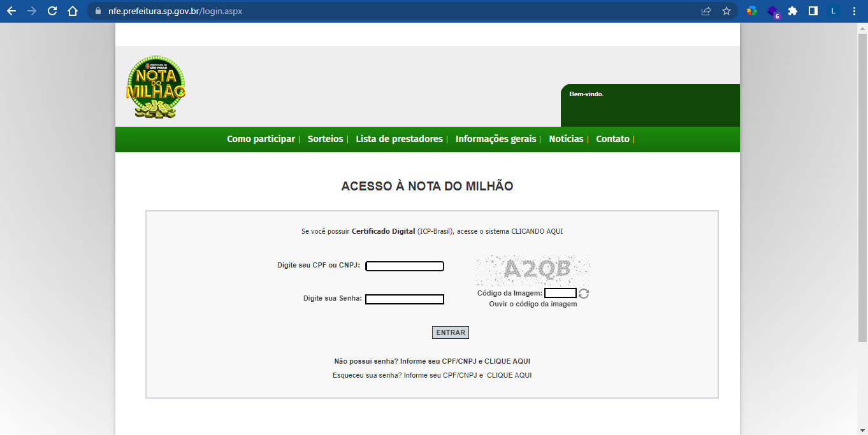Click the Nota do Milhão logo
Viewport: 868px width, 435px height.
pyautogui.click(x=156, y=87)
